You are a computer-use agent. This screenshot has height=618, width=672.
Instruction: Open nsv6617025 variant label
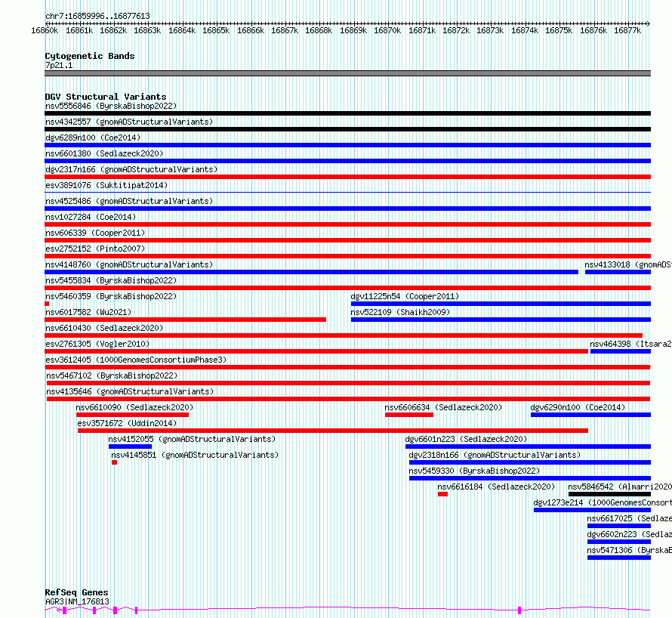coord(629,518)
